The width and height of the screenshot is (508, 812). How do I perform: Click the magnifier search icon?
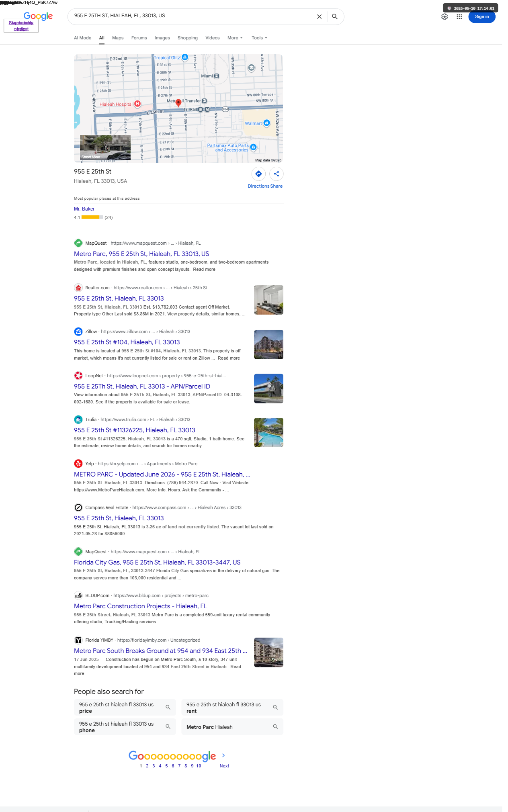[334, 16]
